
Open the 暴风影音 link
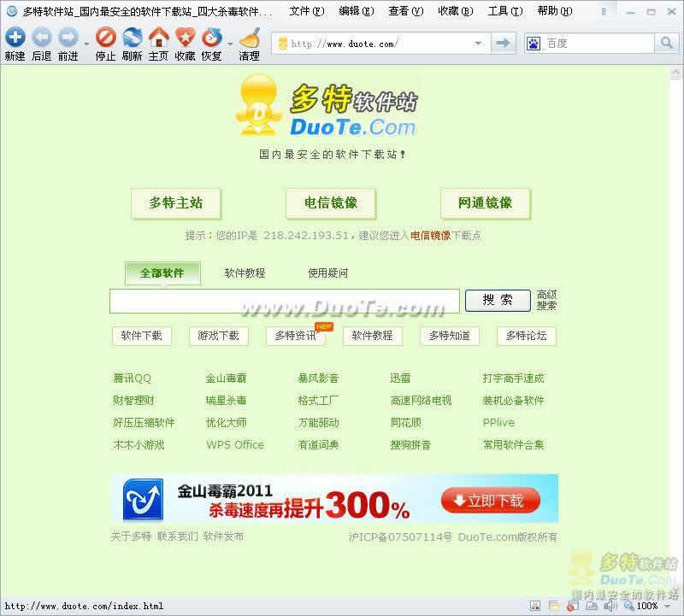click(x=318, y=378)
